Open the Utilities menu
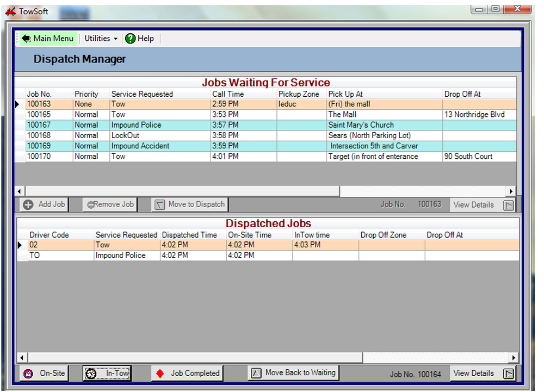 pos(97,39)
